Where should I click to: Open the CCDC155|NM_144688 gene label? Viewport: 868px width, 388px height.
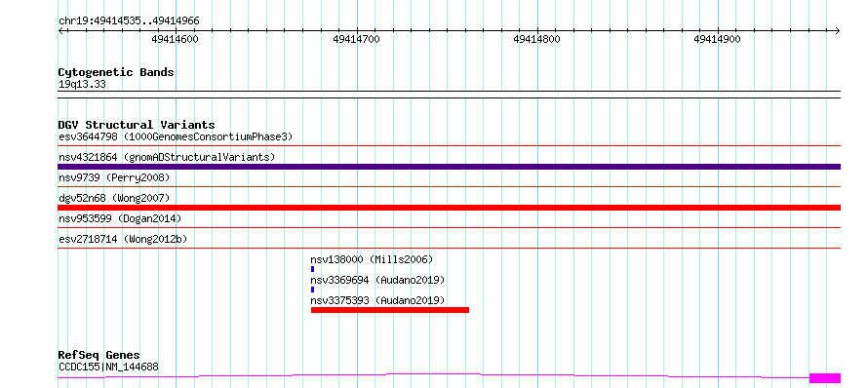[108, 367]
